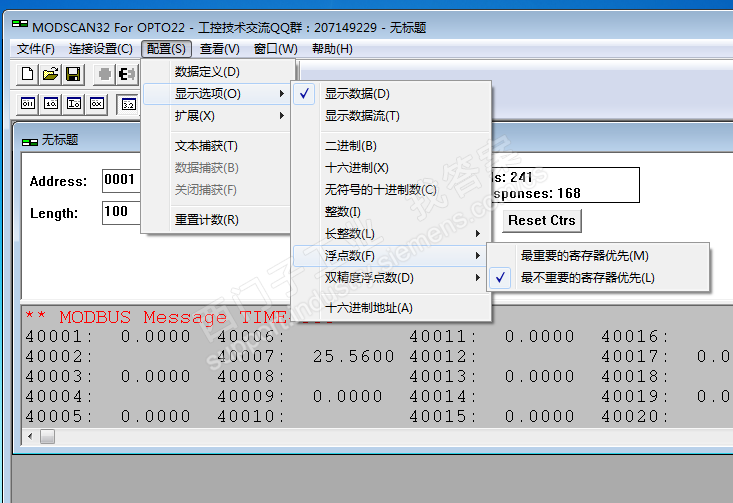This screenshot has height=503, width=733.
Task: Choose 重置计数(R) menu entry
Action: pos(217,220)
